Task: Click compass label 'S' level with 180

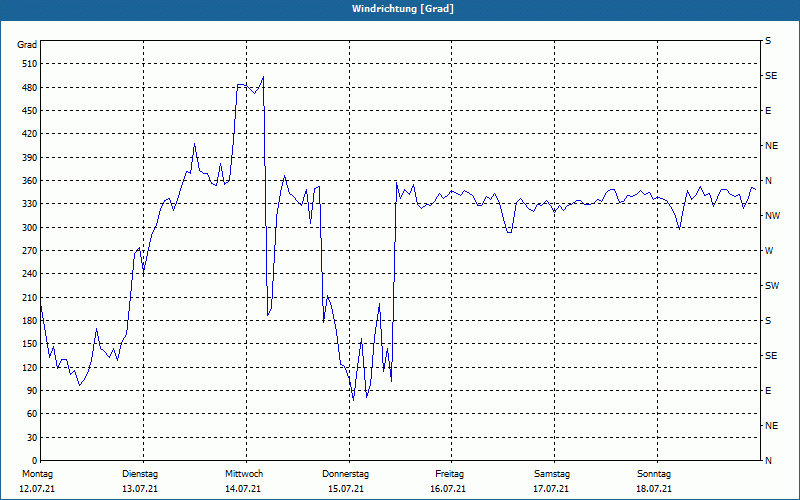Action: [x=768, y=321]
